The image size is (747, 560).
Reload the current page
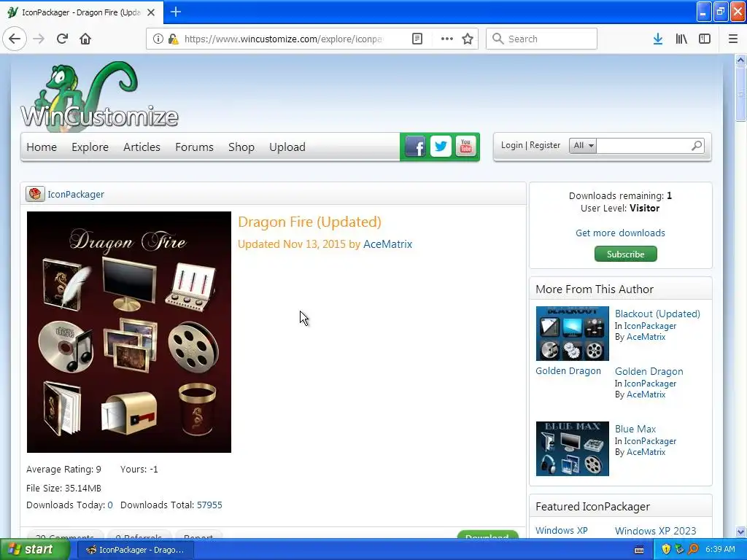[x=62, y=39]
